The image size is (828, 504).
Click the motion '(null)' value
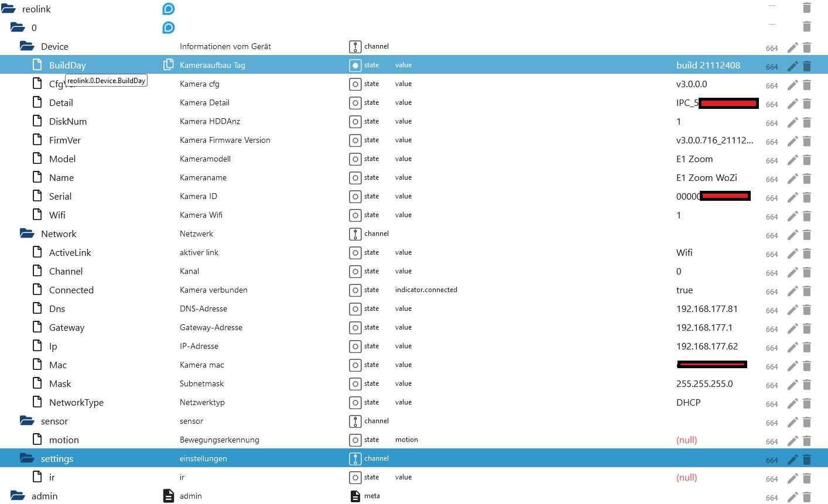click(687, 440)
